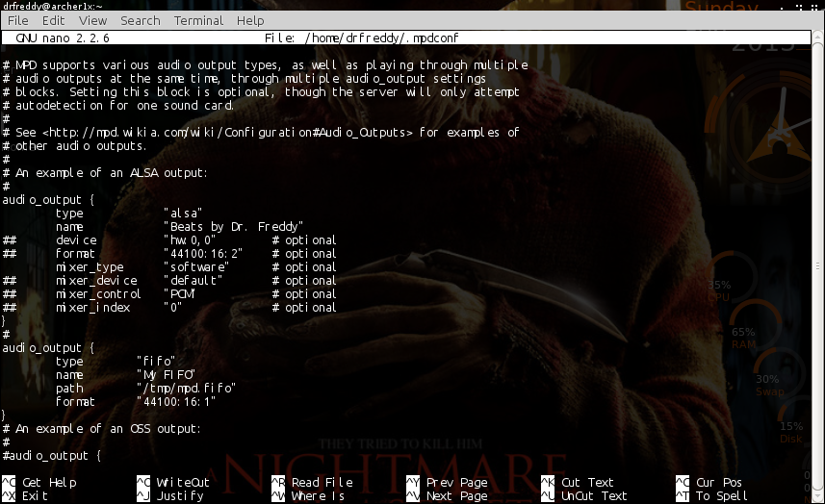Click '^Y Prev Page' shortcut label
Image resolution: width=825 pixels, height=504 pixels.
pyautogui.click(x=448, y=483)
